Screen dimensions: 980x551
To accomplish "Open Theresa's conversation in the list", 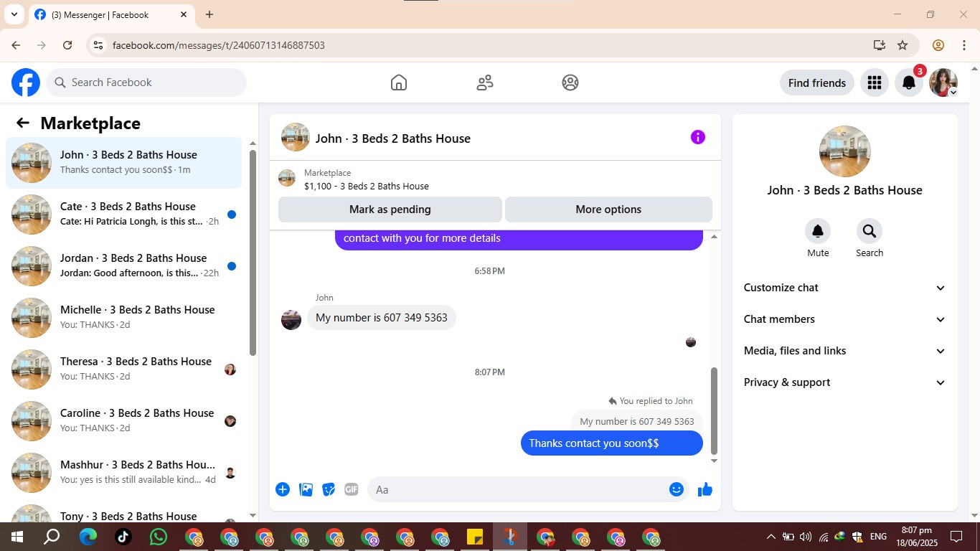I will [124, 369].
